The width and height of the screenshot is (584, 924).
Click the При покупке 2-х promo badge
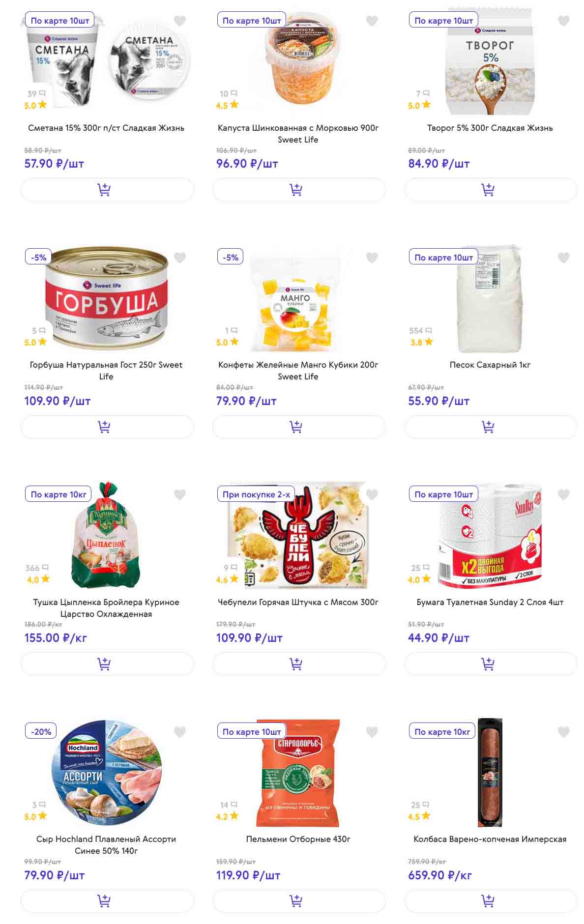pos(256,494)
